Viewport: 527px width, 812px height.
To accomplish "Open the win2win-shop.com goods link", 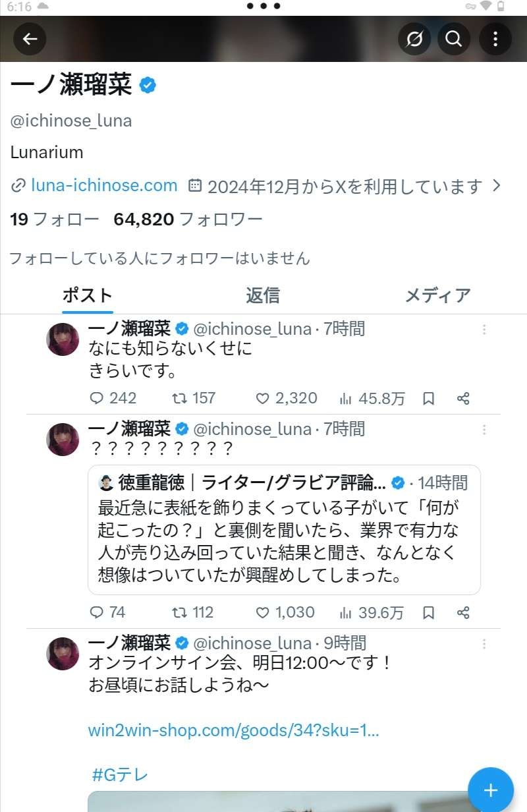I will 233,730.
